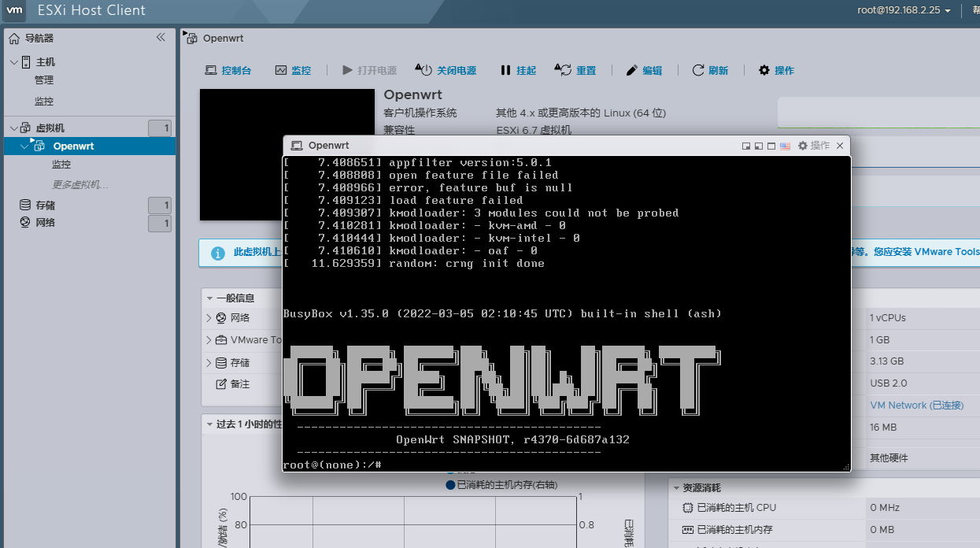Click VM icon beside main Openwrt title
Image resolution: width=980 pixels, height=548 pixels.
pyautogui.click(x=191, y=37)
